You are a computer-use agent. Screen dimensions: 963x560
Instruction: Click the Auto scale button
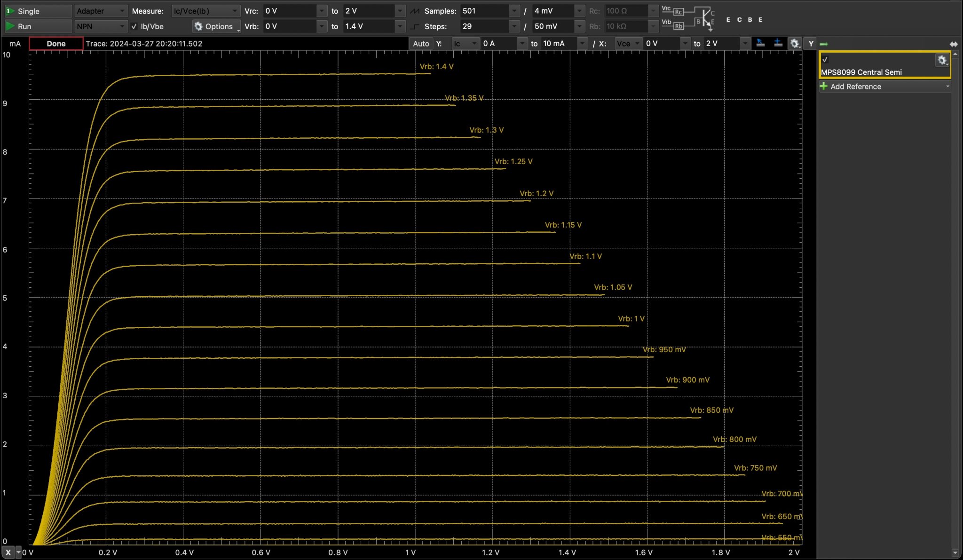tap(421, 44)
